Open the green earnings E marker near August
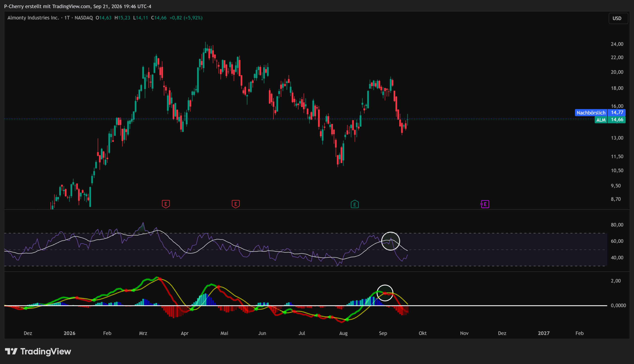The width and height of the screenshot is (634, 364). [x=355, y=204]
